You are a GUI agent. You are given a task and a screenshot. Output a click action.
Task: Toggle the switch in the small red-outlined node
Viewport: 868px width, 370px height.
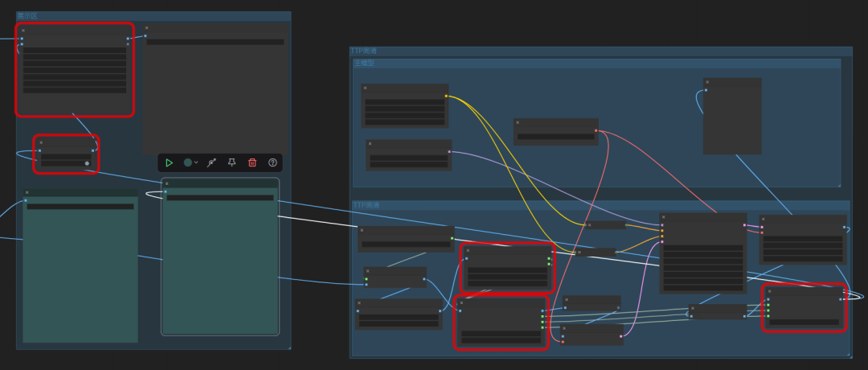tap(87, 163)
